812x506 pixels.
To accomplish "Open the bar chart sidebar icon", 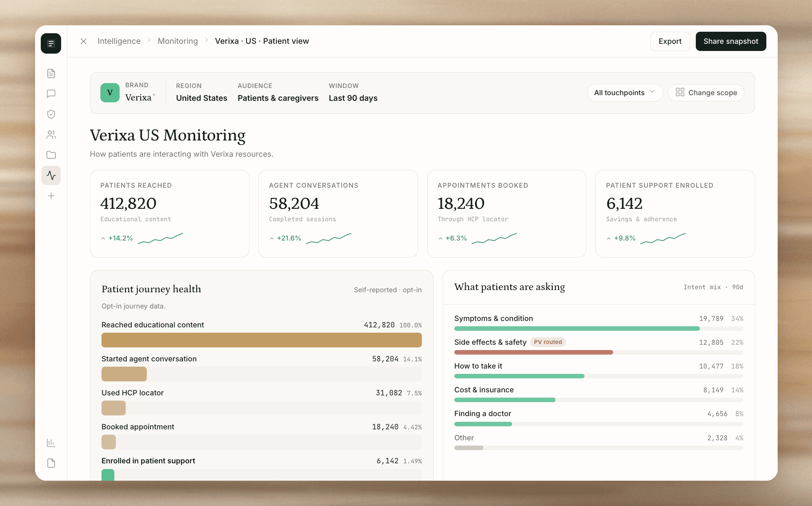I will (51, 443).
